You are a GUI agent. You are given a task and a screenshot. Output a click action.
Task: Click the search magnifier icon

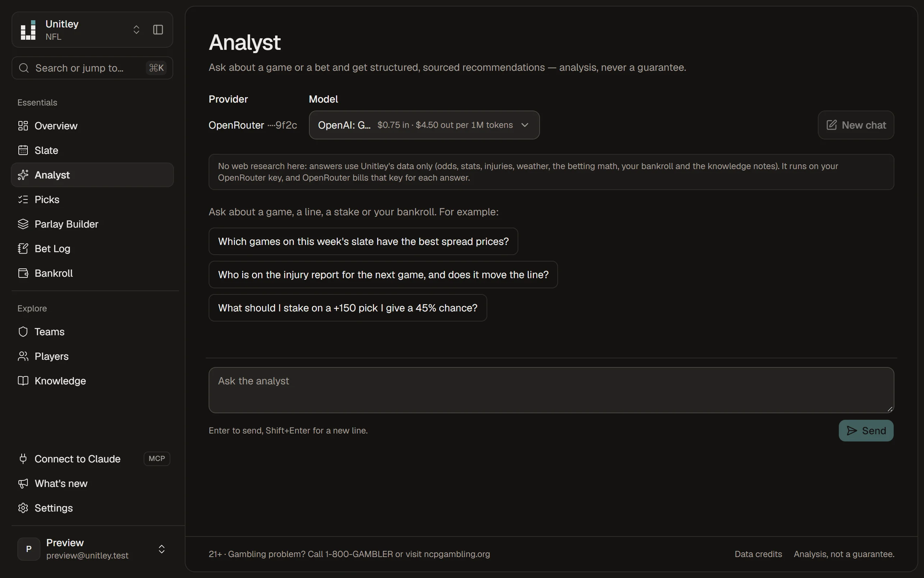(24, 68)
